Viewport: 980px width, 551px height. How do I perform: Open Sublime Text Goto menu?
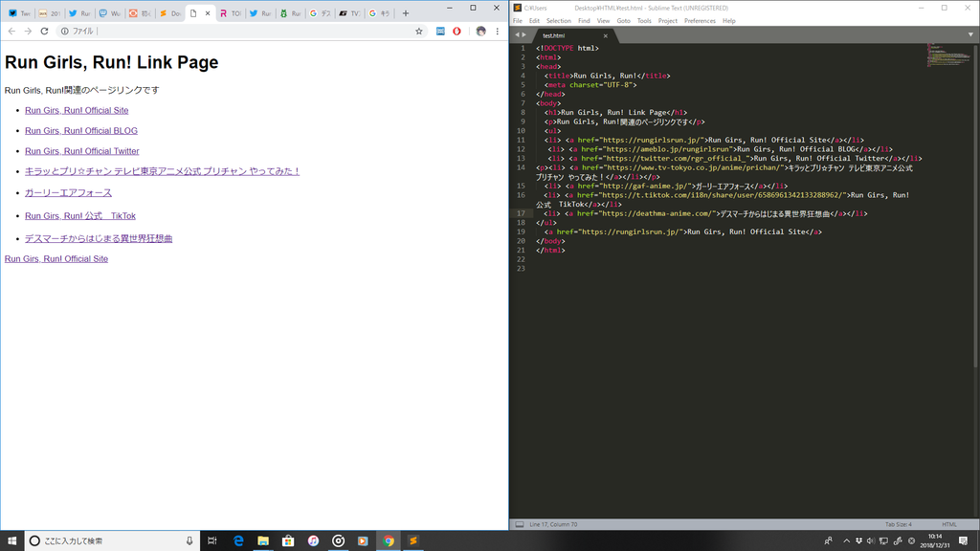[x=623, y=21]
